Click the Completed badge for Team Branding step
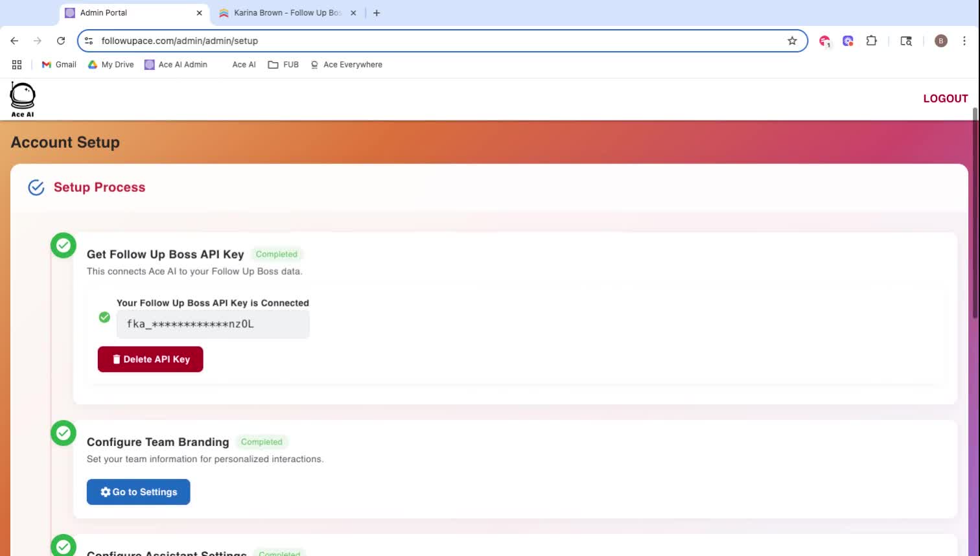The height and width of the screenshot is (556, 980). [x=262, y=442]
